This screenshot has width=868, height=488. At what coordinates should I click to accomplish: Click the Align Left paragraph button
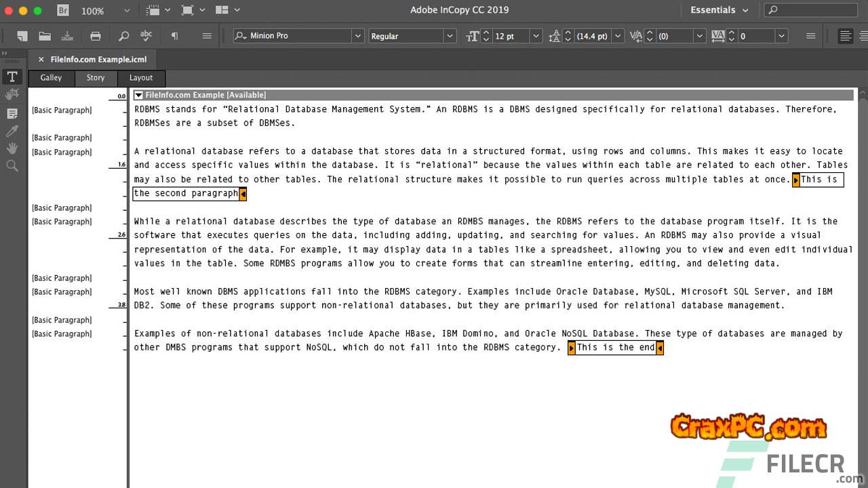point(846,36)
